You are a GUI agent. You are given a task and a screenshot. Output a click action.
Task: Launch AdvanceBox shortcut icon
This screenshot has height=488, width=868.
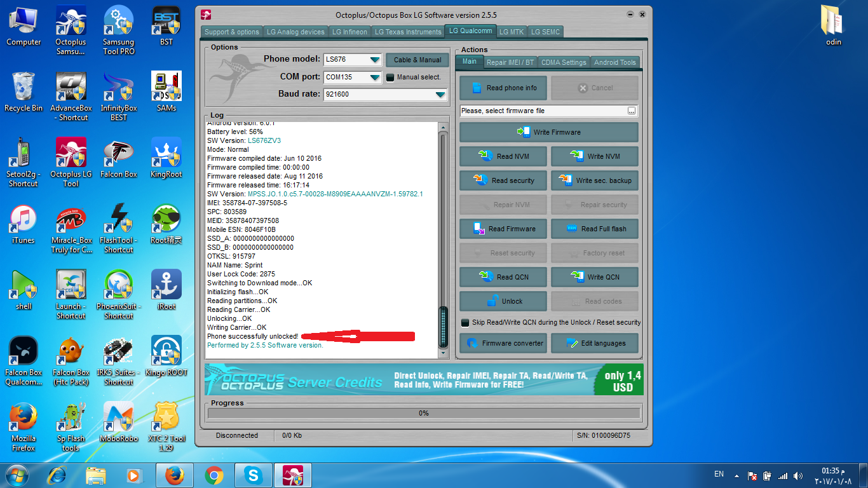pyautogui.click(x=71, y=96)
